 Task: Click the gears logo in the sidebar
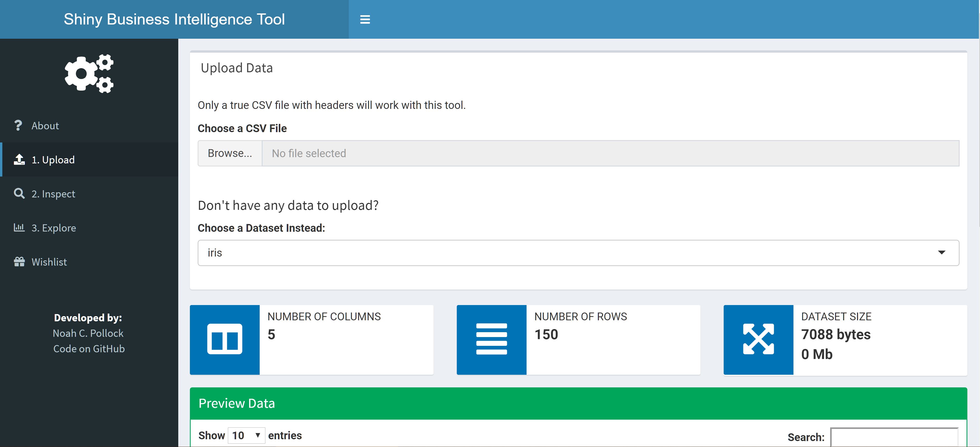click(89, 73)
